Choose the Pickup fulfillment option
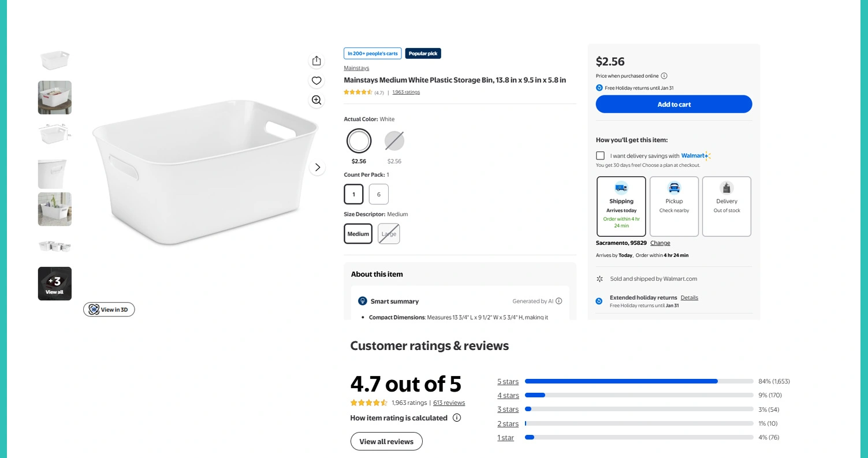 point(674,206)
